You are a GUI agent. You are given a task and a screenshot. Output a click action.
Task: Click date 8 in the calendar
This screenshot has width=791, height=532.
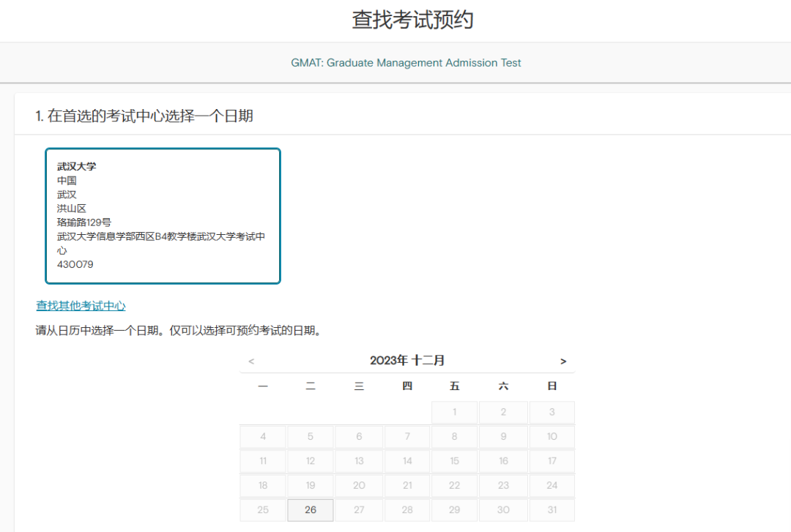click(x=455, y=436)
